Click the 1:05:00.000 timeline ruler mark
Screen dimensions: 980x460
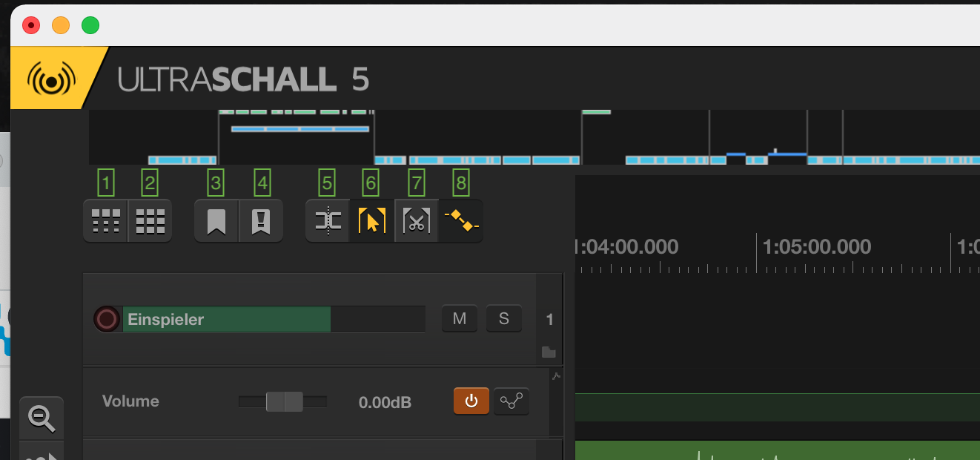817,247
